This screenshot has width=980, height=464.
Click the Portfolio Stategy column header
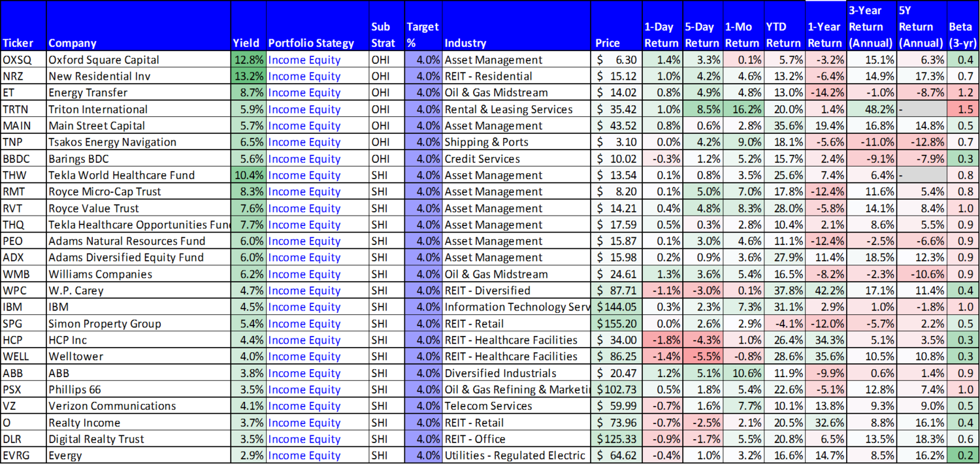[317, 27]
